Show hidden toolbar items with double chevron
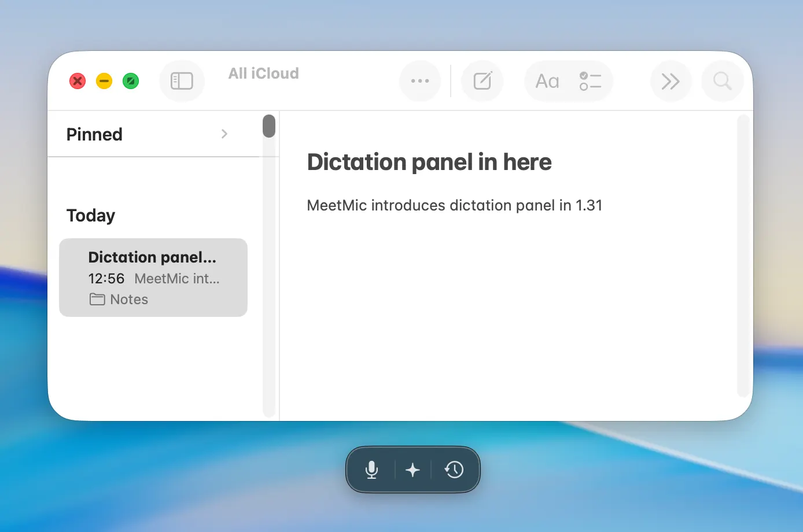The width and height of the screenshot is (803, 532). 671,81
